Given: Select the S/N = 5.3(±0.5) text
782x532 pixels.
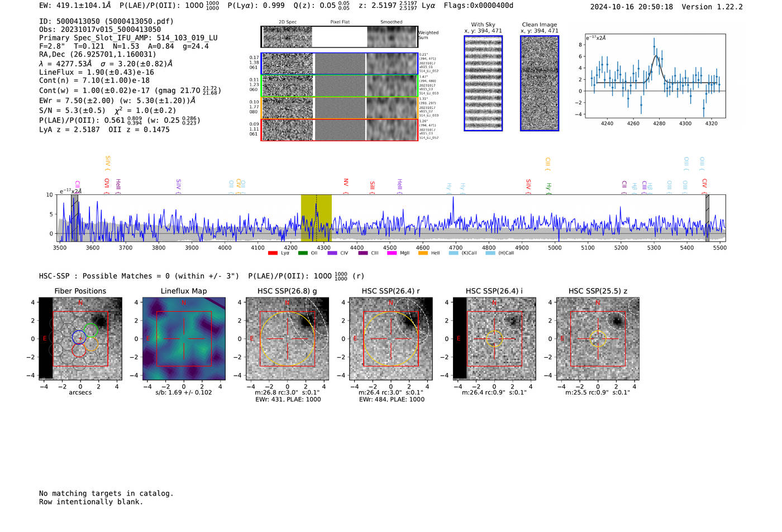Looking at the screenshot, I should pyautogui.click(x=72, y=111).
